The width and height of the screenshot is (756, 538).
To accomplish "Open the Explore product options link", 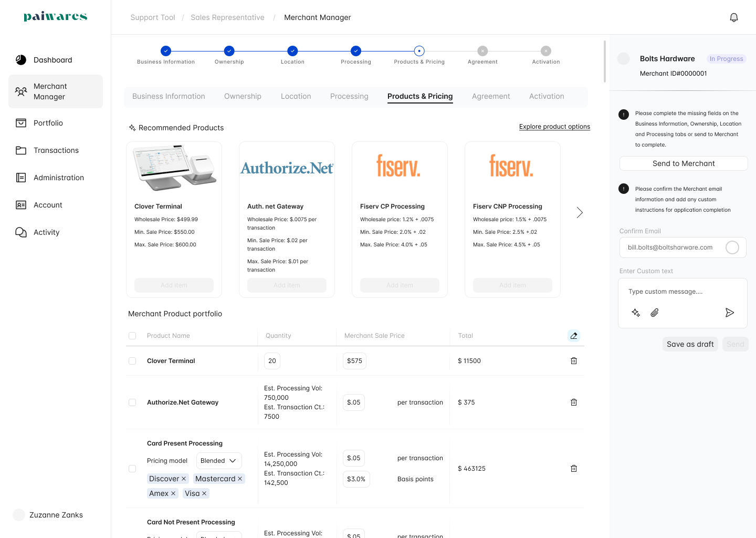I will point(554,127).
